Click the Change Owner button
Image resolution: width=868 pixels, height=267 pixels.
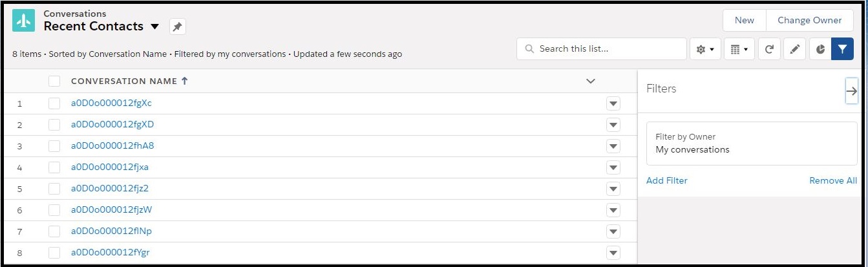point(809,20)
